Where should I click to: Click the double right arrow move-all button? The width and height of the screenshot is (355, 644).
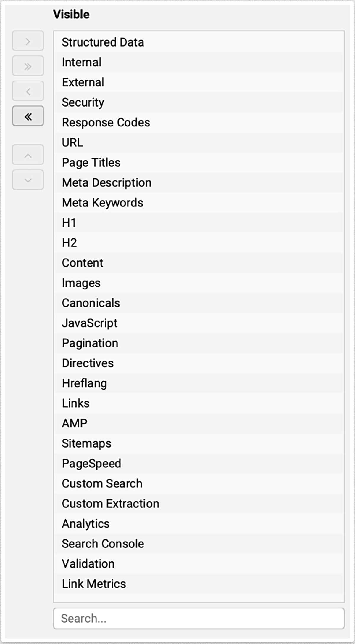point(28,66)
